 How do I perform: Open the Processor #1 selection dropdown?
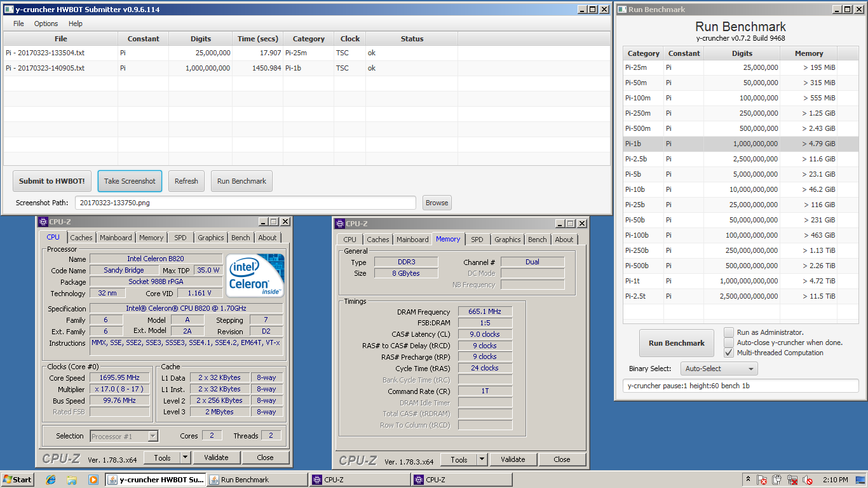124,436
